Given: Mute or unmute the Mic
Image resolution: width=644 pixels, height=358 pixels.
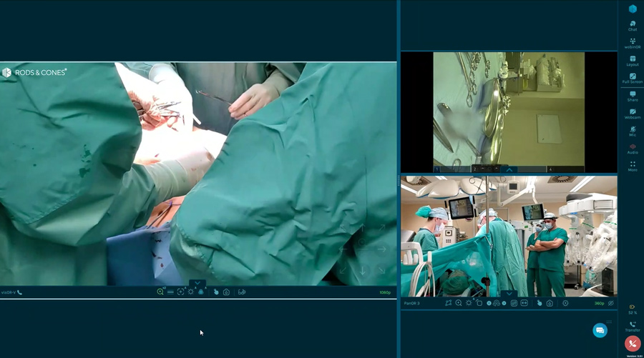Looking at the screenshot, I should [633, 131].
